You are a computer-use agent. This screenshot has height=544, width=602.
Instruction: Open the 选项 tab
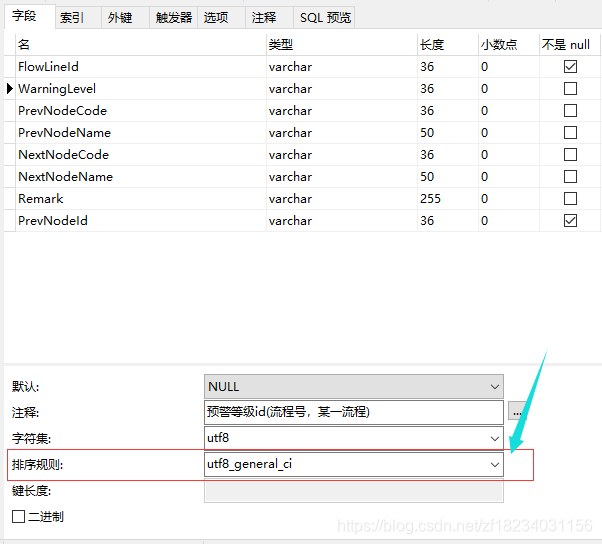pyautogui.click(x=221, y=18)
